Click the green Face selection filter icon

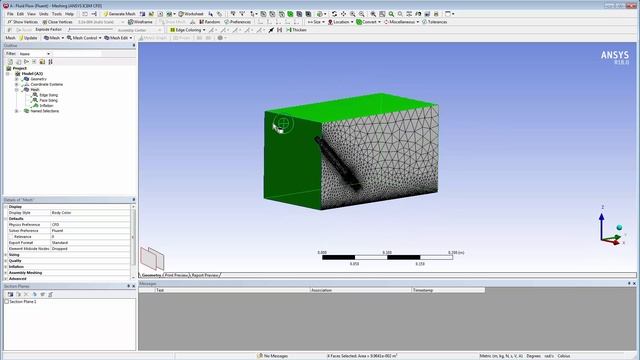coord(290,14)
